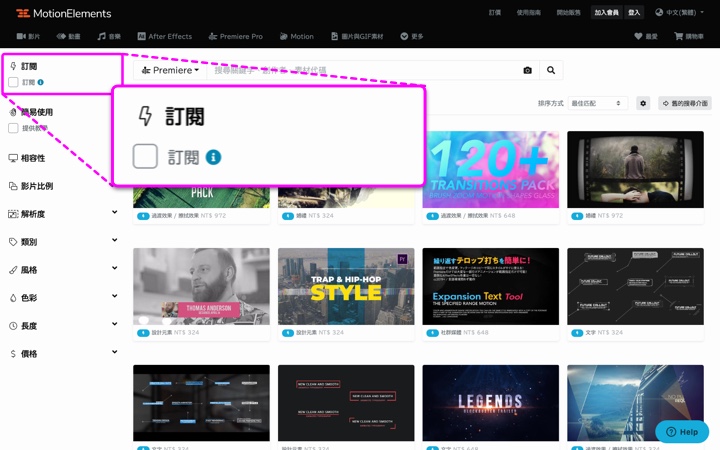Click the info icon beside sidebar 訂閱
This screenshot has width=720, height=450.
[40, 82]
